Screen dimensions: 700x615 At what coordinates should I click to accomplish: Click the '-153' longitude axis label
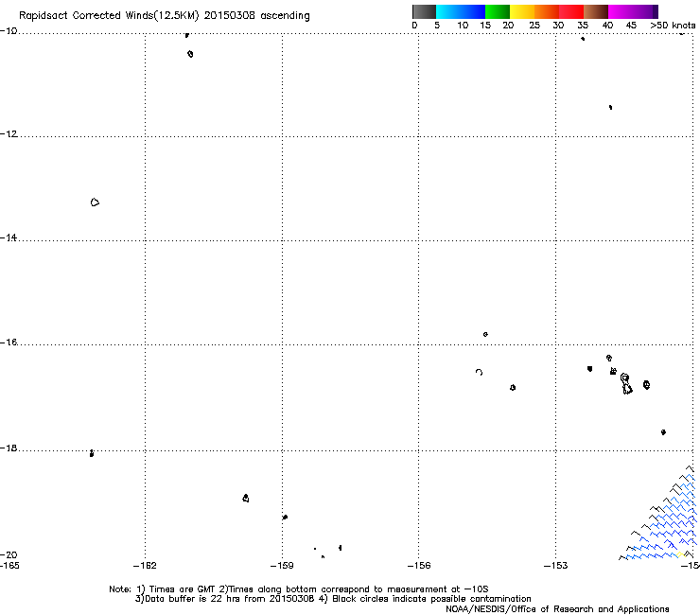[556, 566]
